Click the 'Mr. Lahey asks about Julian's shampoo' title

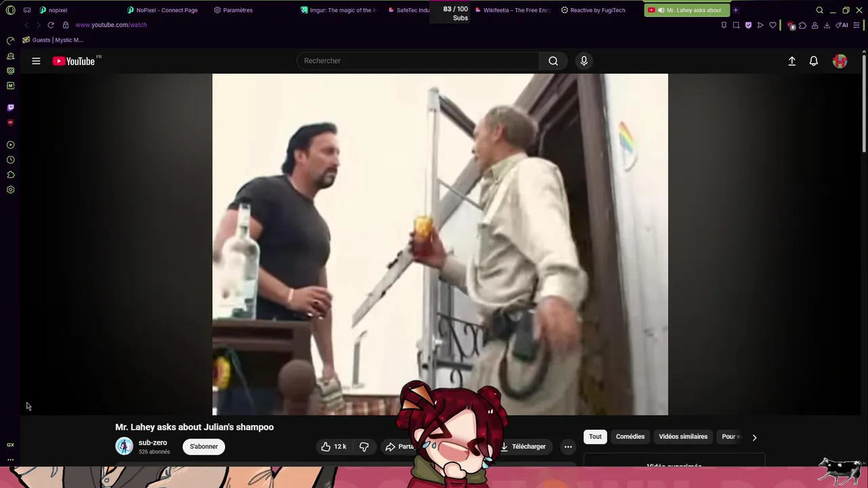[x=195, y=427]
